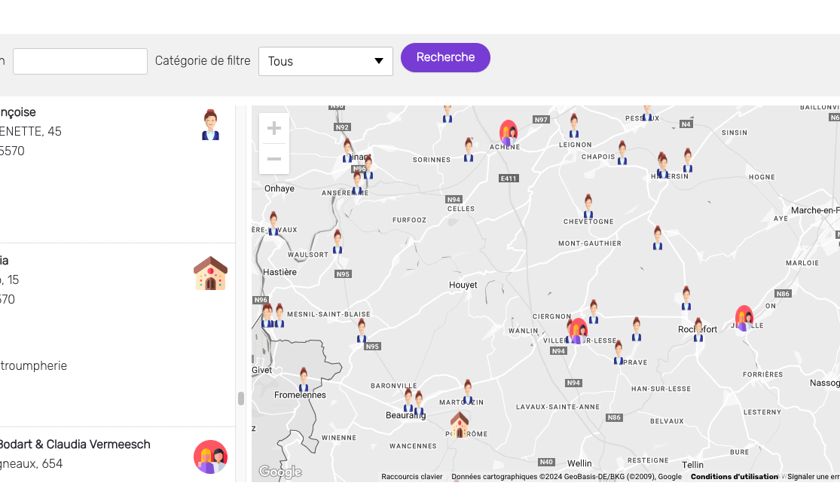Screen dimensions: 840x504
Task: Click the person marker near Fromelennes
Action: tap(304, 379)
